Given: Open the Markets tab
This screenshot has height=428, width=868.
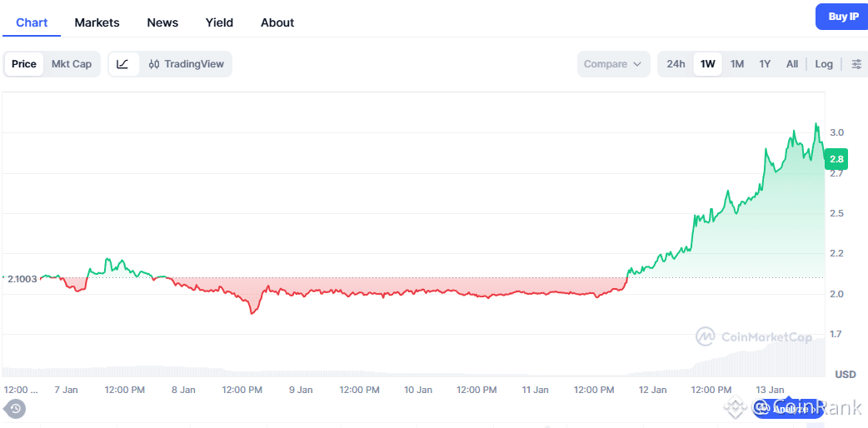Looking at the screenshot, I should tap(97, 22).
